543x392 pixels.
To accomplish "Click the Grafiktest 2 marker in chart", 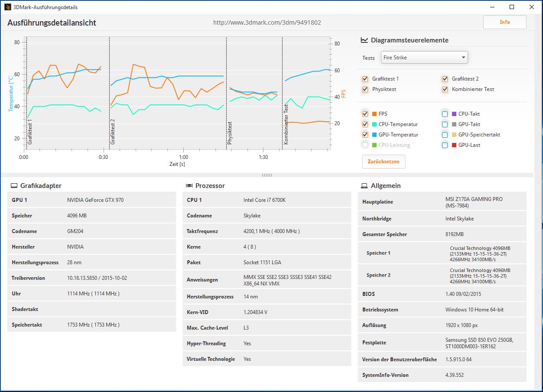I will coord(113,132).
